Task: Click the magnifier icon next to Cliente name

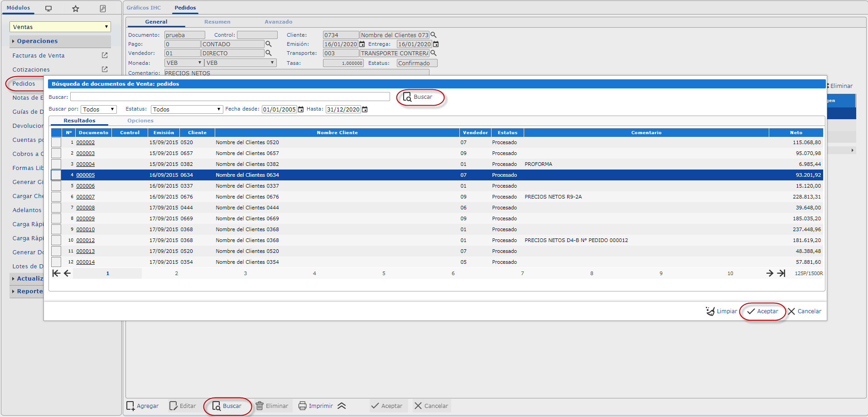Action: click(434, 35)
